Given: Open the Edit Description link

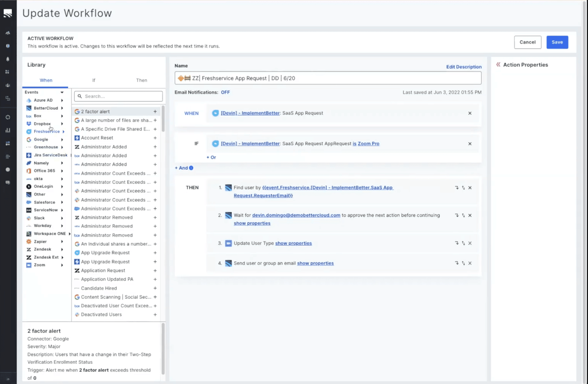Looking at the screenshot, I should point(464,67).
